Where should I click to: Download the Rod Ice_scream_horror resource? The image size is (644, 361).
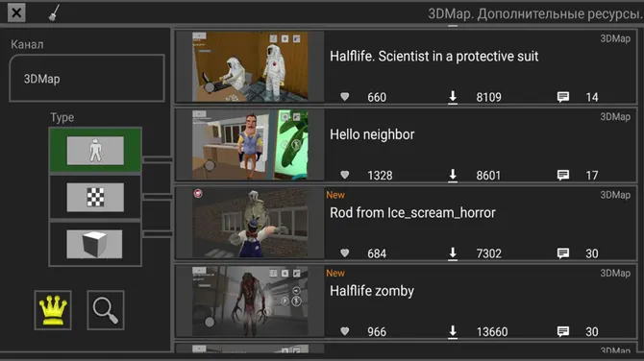click(x=453, y=253)
